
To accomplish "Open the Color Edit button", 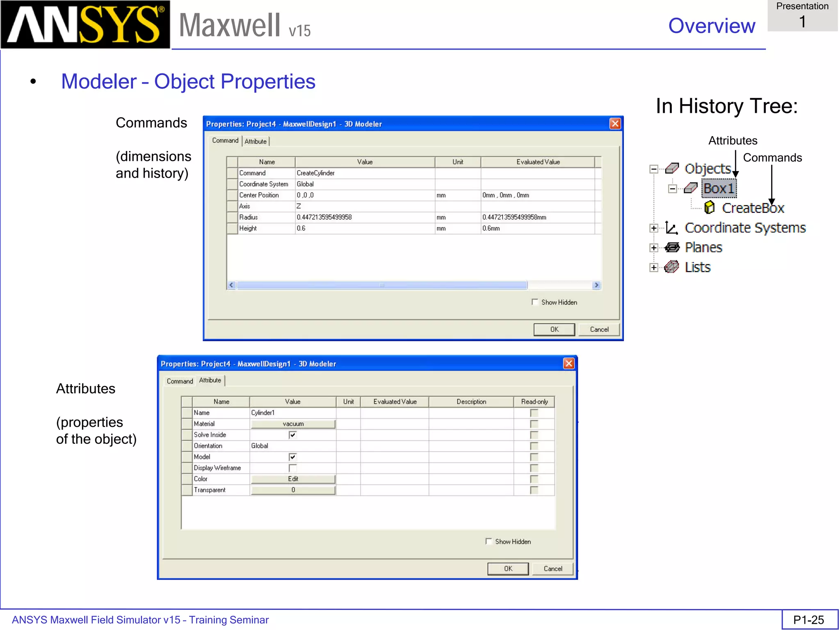I will tap(293, 479).
